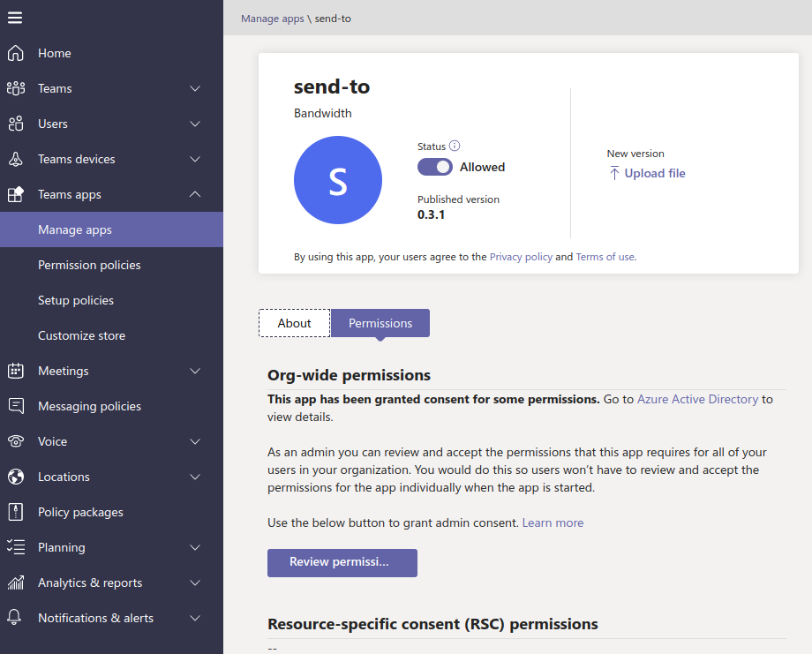The width and height of the screenshot is (812, 654).
Task: Expand the Analytics & reports chevron
Action: pyautogui.click(x=195, y=583)
